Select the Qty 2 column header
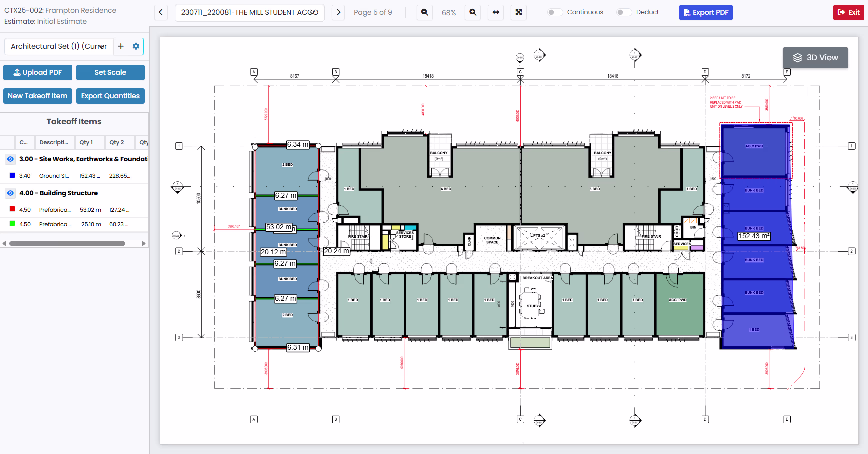This screenshot has width=868, height=454. (120, 142)
